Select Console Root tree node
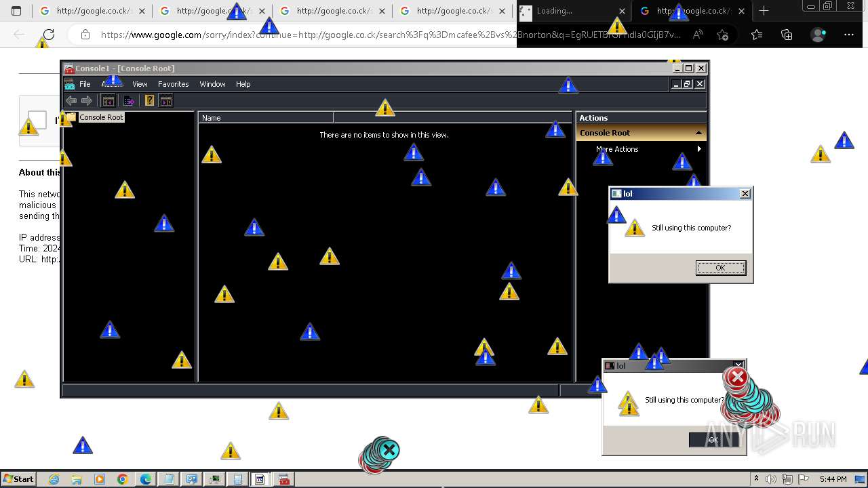Image resolution: width=868 pixels, height=488 pixels. [101, 117]
